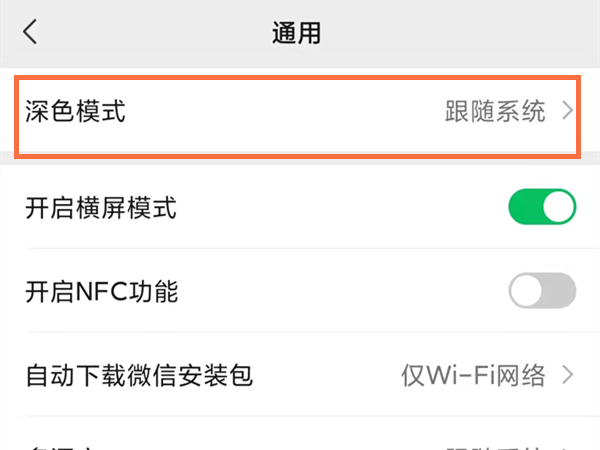Open the 自动下载微信安装包 setting label
Viewport: 600px width, 450px height.
coord(138,376)
